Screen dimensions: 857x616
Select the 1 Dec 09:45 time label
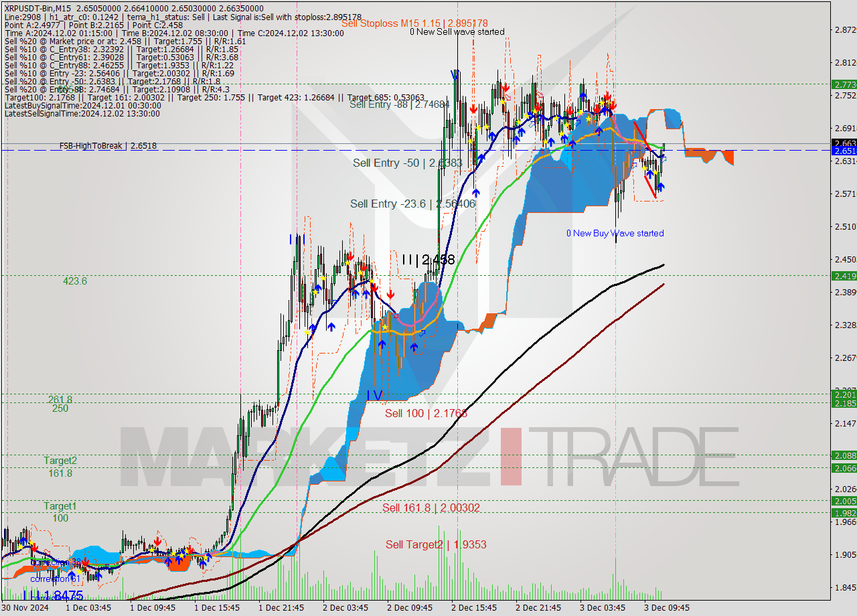(153, 608)
